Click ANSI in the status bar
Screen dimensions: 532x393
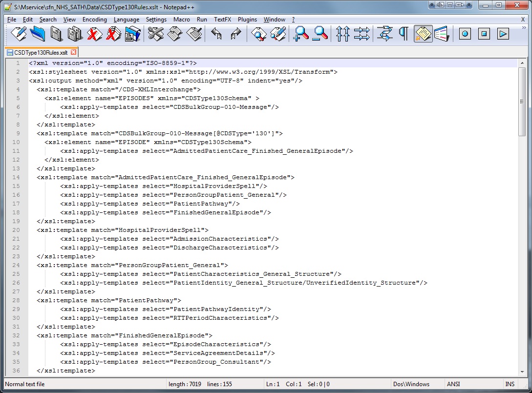[453, 384]
